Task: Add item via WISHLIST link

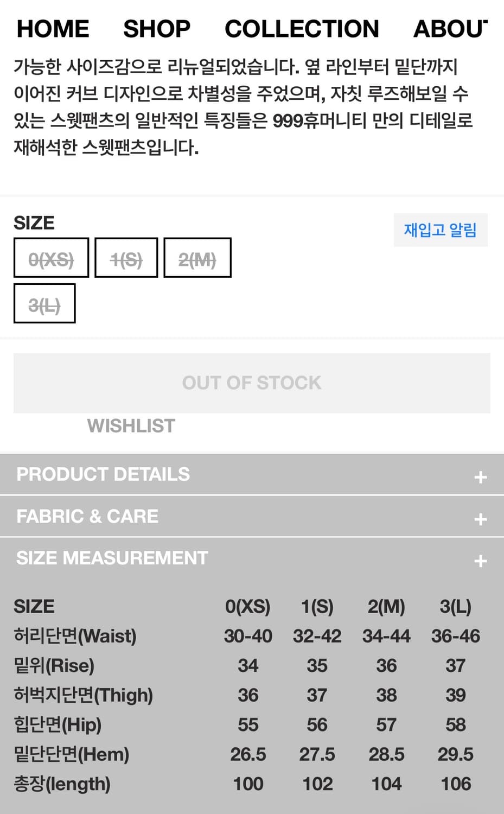Action: (131, 426)
